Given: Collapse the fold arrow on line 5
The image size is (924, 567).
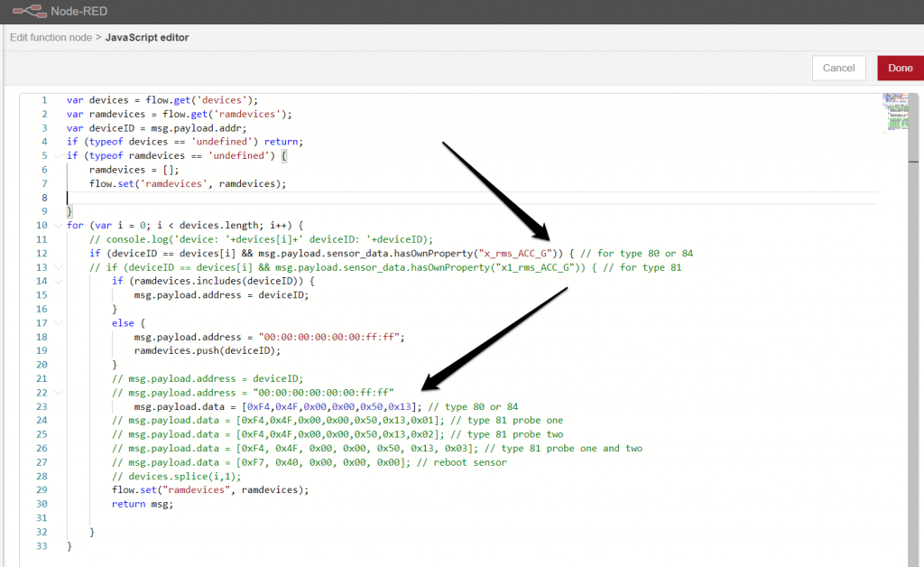Looking at the screenshot, I should (x=58, y=156).
